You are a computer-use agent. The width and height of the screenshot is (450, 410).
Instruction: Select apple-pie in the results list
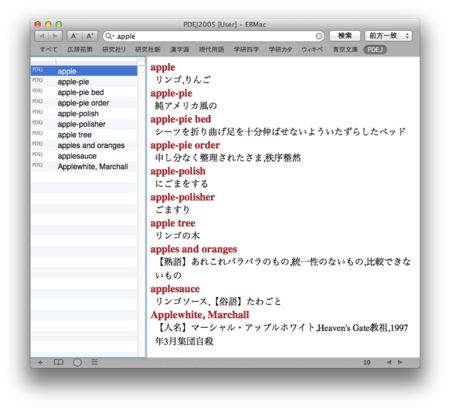coord(84,82)
